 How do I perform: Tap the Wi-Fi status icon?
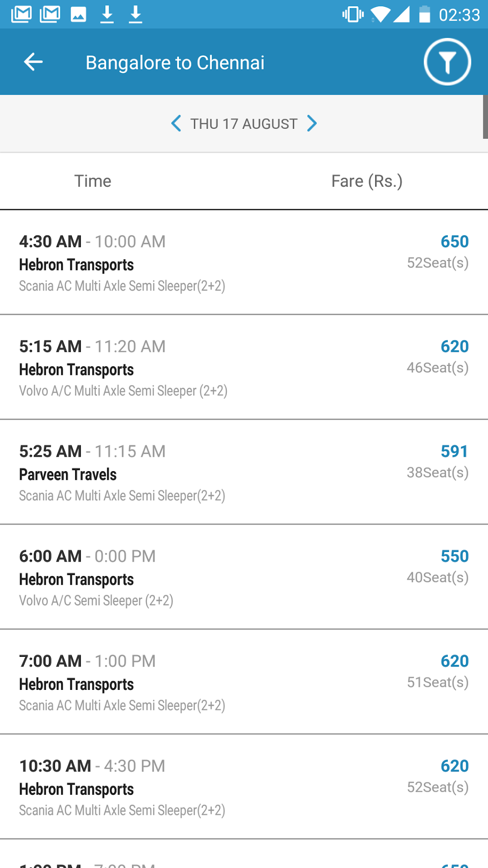[x=380, y=14]
